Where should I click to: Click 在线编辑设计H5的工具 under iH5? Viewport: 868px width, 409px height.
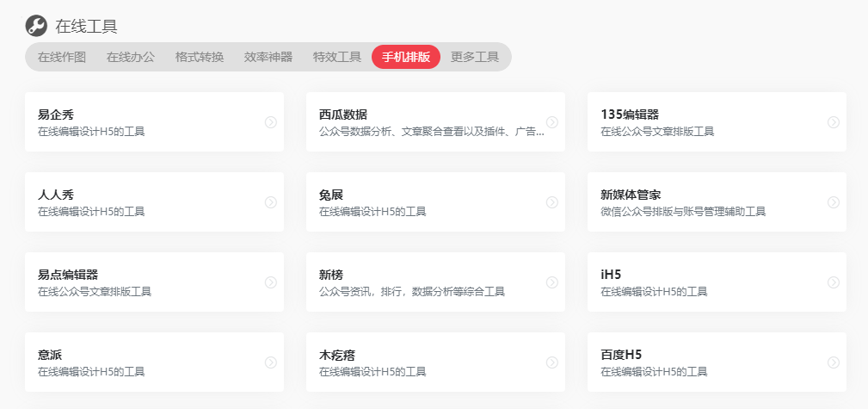tap(654, 292)
